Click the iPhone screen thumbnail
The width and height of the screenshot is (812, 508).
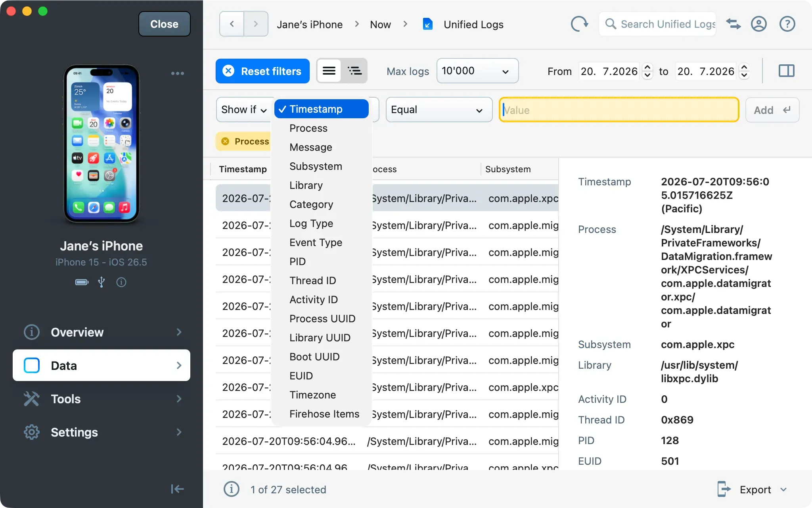[101, 144]
